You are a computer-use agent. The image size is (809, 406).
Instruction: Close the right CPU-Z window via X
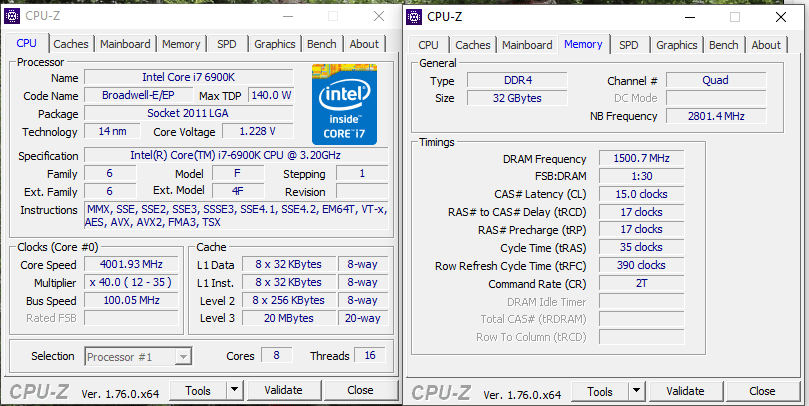click(781, 17)
